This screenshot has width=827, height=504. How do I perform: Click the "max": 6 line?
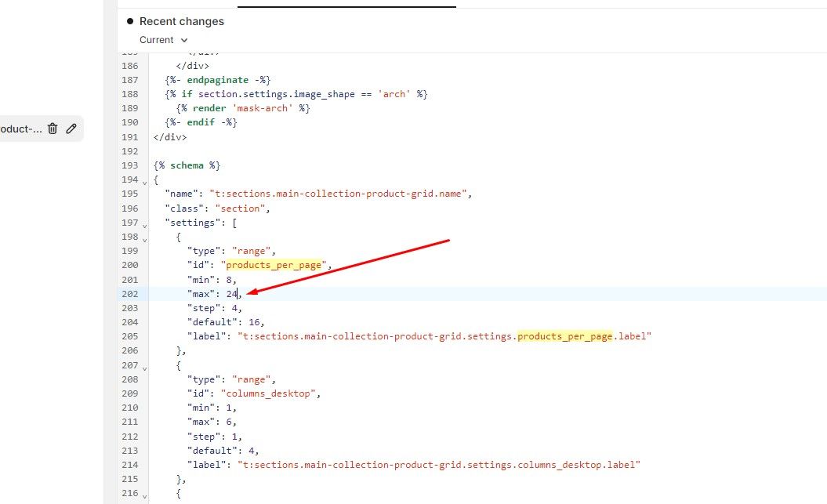tap(212, 422)
